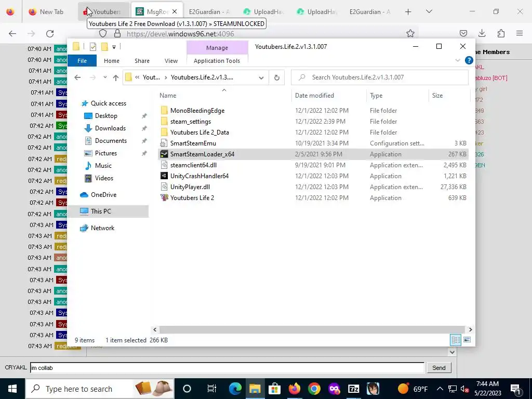This screenshot has height=399, width=532.
Task: Open recent locations dropdown arrow
Action: (x=105, y=77)
